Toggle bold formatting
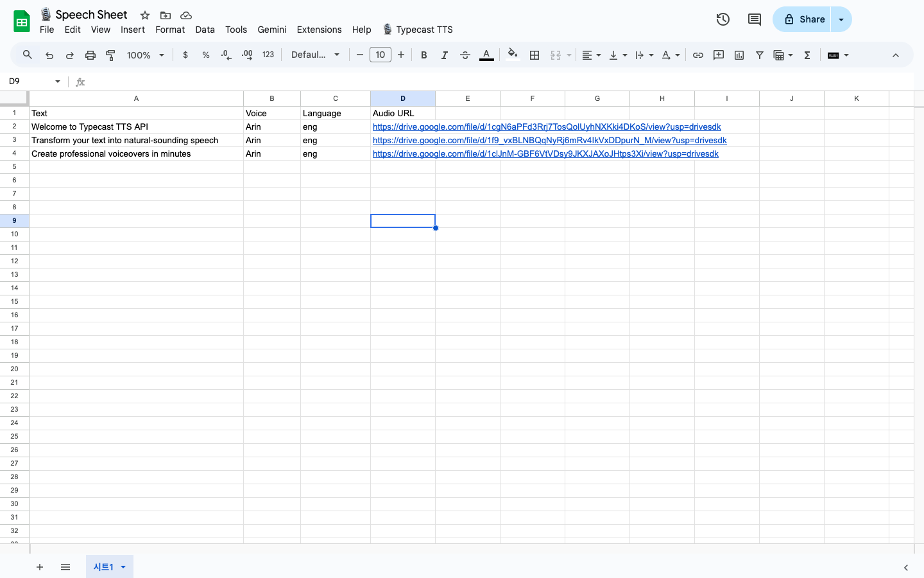The width and height of the screenshot is (924, 578). tap(424, 55)
